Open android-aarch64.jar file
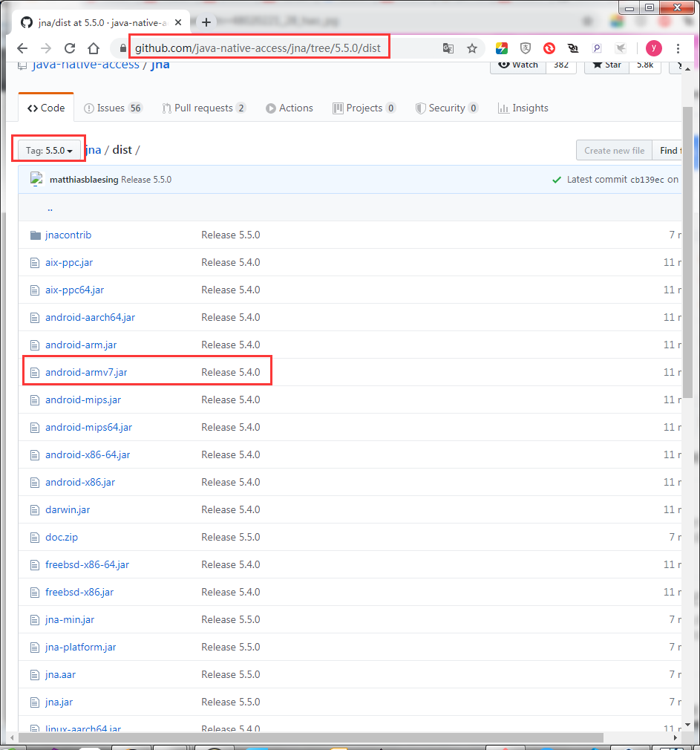 point(90,318)
